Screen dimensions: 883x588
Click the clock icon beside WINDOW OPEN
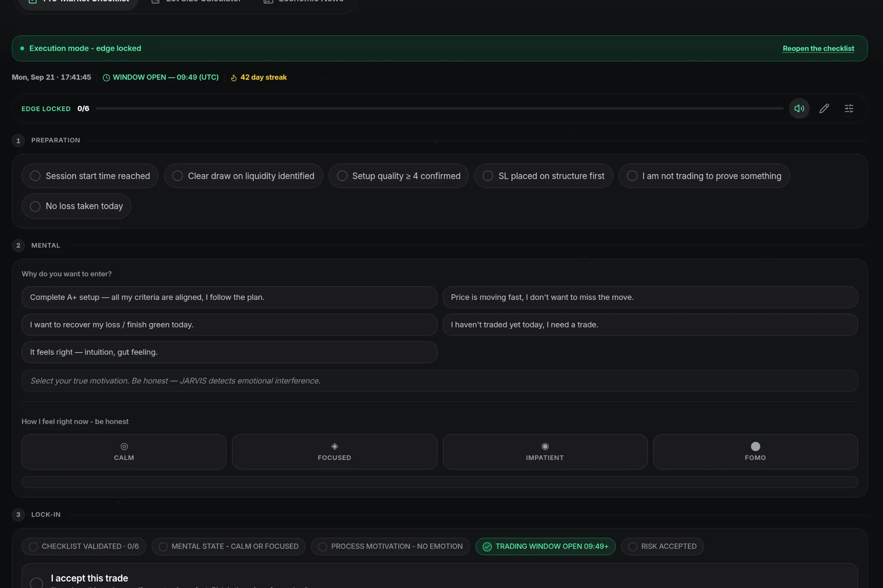coord(106,78)
